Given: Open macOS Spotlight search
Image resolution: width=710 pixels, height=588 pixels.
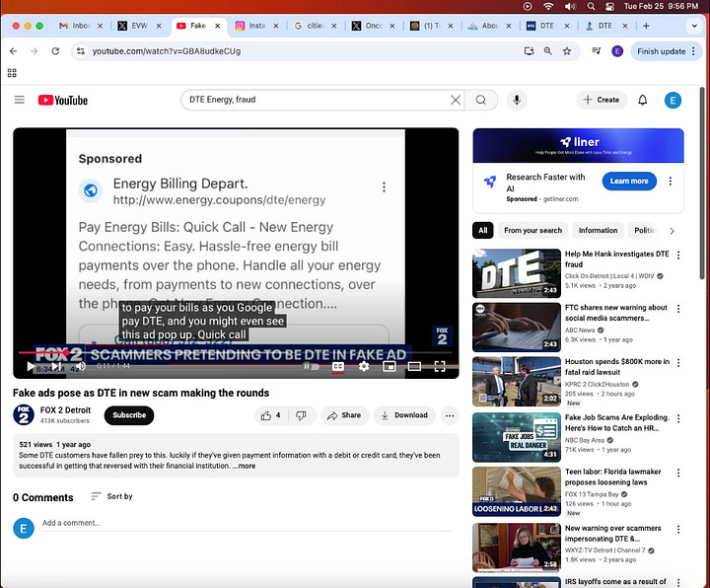Looking at the screenshot, I should (591, 6).
